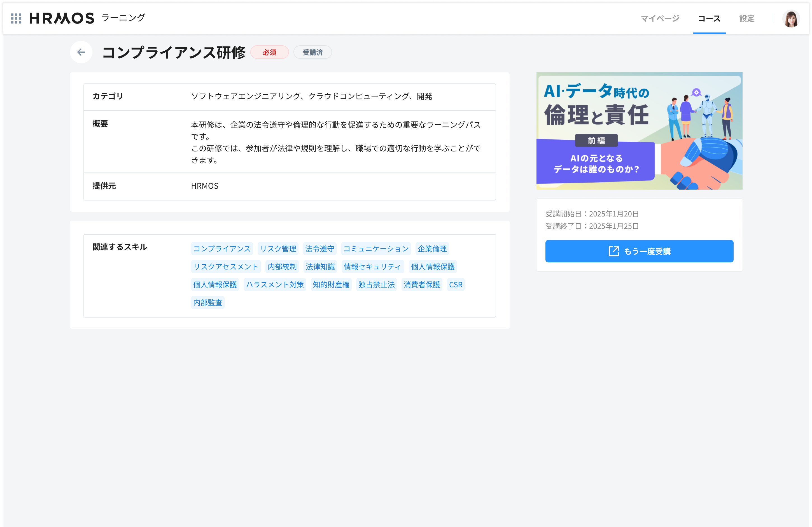The width and height of the screenshot is (812, 527).
Task: Click the カテゴリ row label
Action: tap(108, 96)
